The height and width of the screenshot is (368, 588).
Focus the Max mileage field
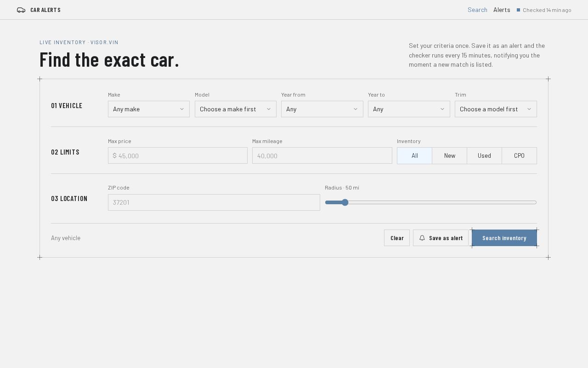(x=322, y=155)
